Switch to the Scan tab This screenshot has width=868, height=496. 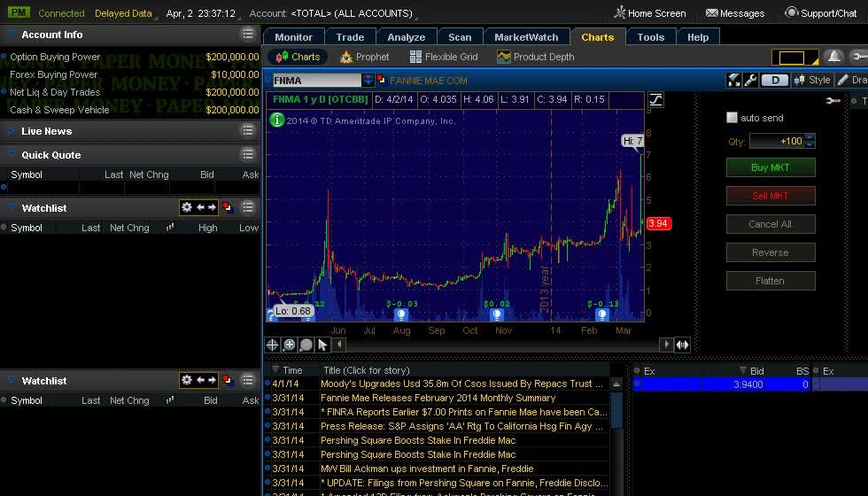pyautogui.click(x=460, y=37)
